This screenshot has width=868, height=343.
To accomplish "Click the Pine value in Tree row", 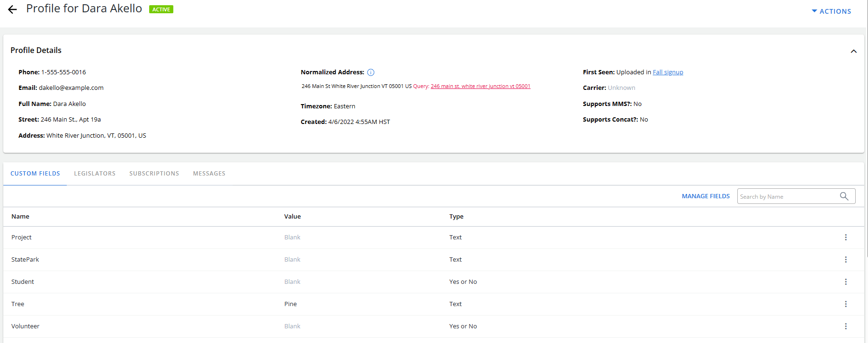I will [290, 304].
